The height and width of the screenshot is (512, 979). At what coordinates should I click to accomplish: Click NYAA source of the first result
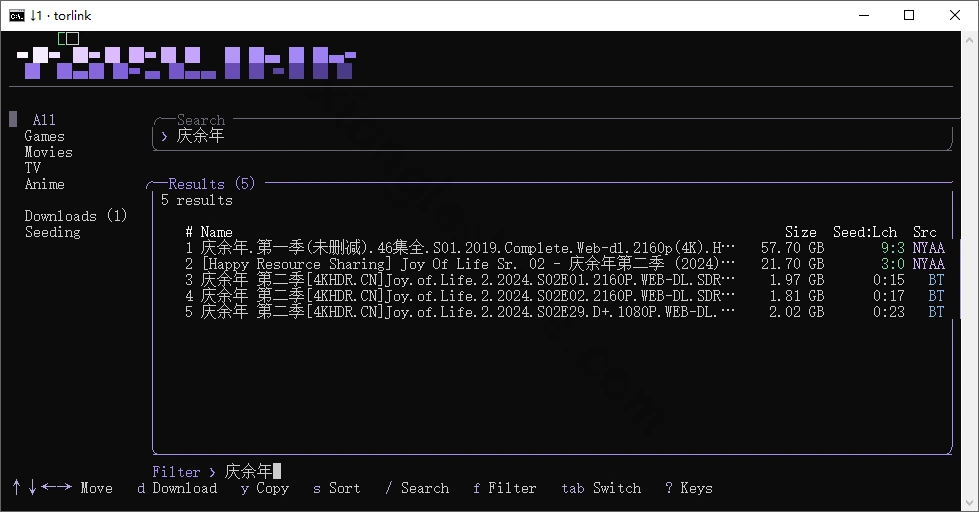[x=928, y=248]
